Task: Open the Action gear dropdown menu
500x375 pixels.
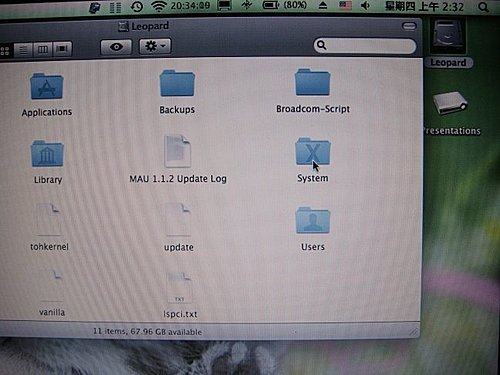Action: coord(155,46)
